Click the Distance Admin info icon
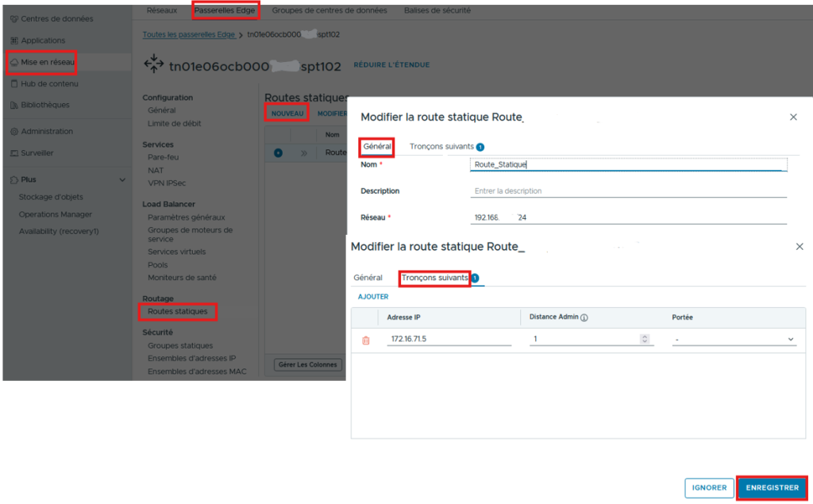The height and width of the screenshot is (504, 813). [584, 317]
